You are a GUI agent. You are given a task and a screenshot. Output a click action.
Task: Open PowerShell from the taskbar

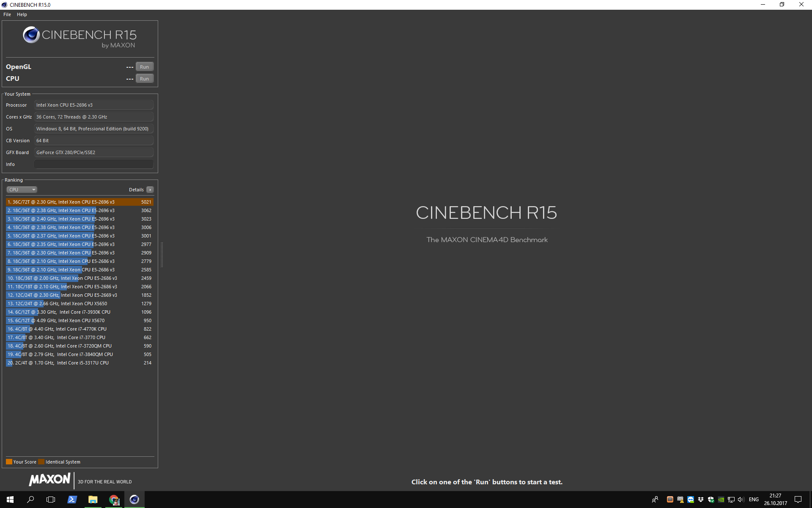(72, 500)
